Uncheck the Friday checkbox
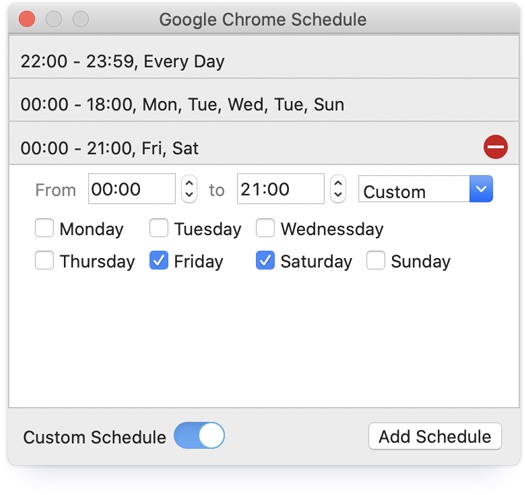This screenshot has height=495, width=525. tap(159, 260)
